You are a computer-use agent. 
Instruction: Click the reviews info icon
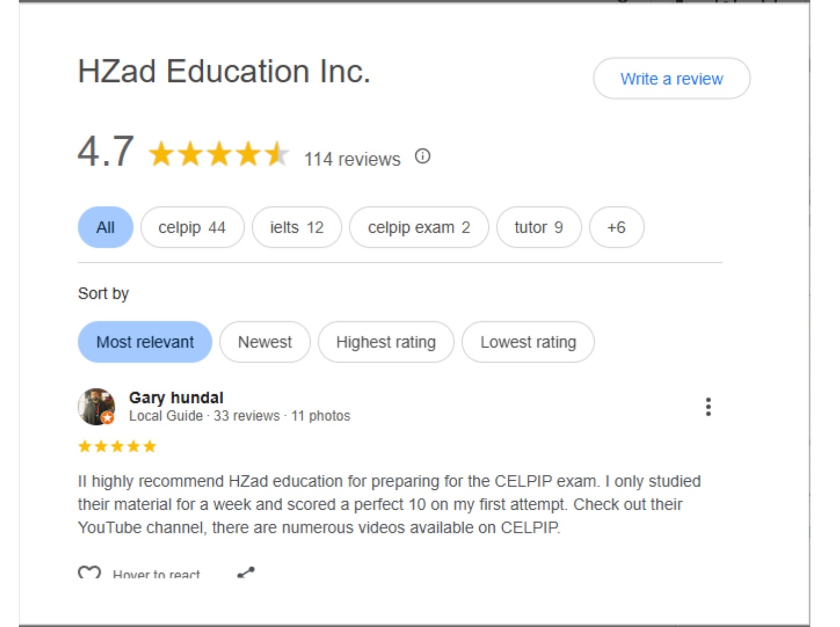click(422, 156)
